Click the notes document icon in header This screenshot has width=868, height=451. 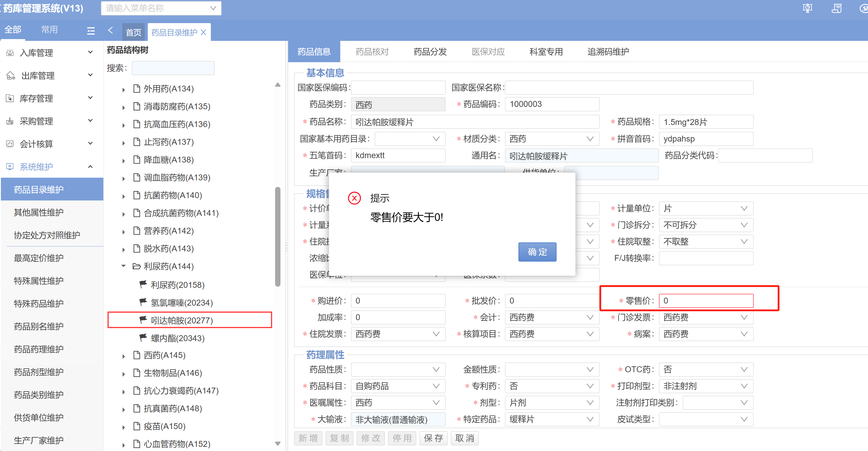click(x=836, y=8)
